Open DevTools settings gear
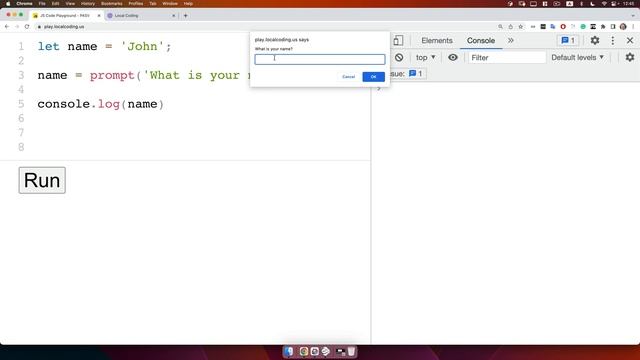 tap(595, 40)
